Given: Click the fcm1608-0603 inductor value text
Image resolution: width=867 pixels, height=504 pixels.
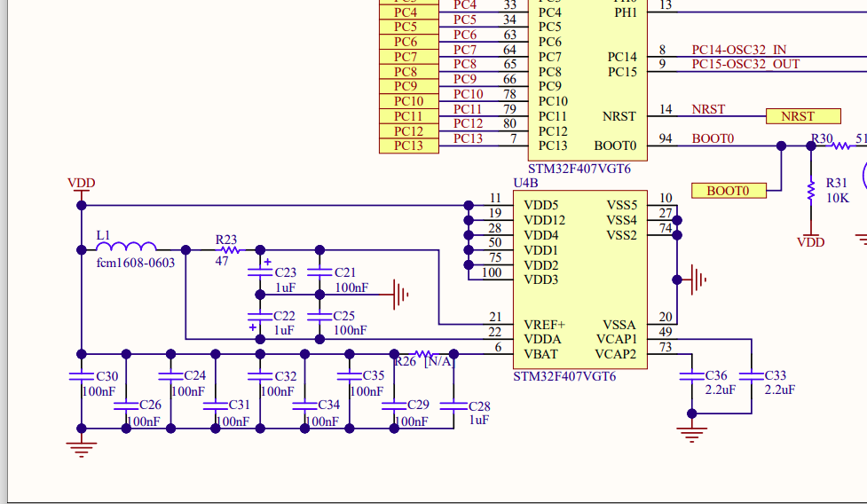Looking at the screenshot, I should pos(136,263).
